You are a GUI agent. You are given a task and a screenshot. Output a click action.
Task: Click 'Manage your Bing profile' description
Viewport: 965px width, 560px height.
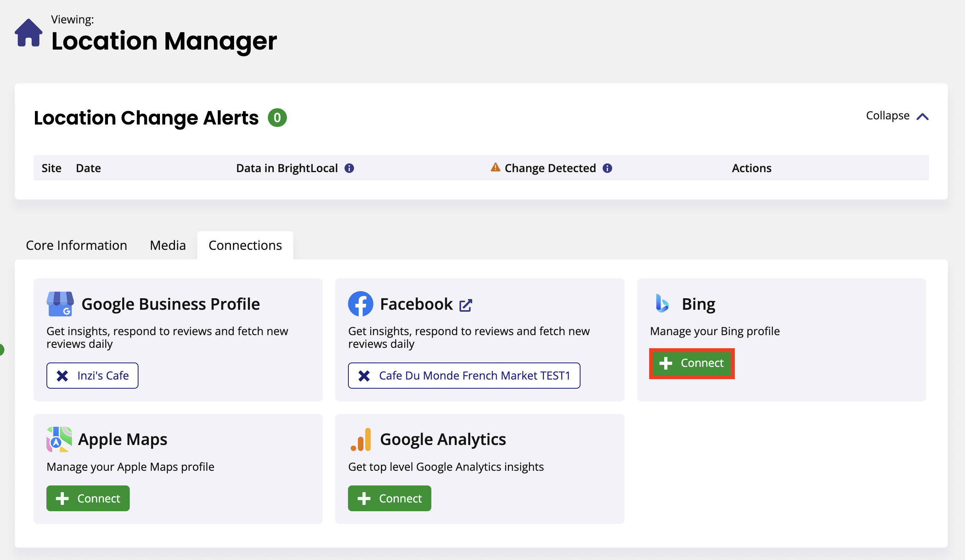(x=715, y=331)
